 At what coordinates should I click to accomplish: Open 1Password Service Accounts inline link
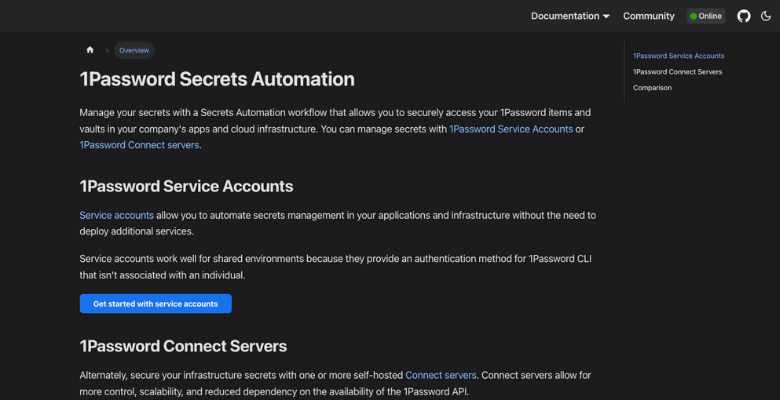511,129
